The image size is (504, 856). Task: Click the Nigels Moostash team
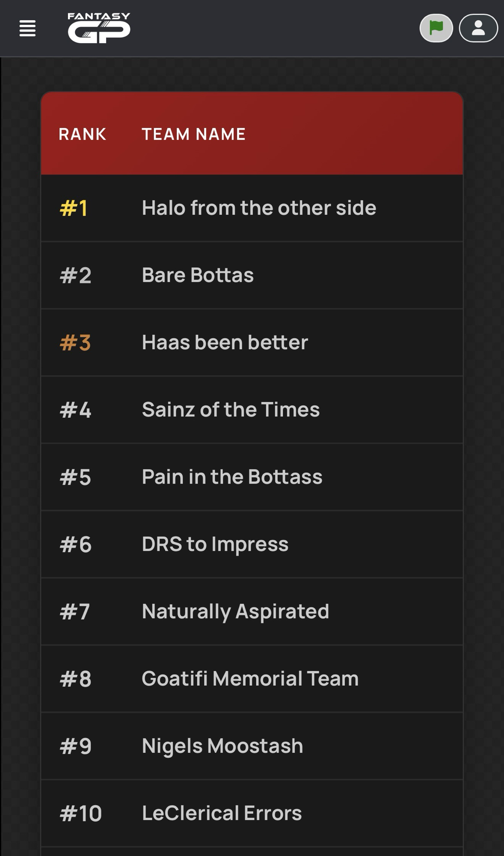[222, 746]
